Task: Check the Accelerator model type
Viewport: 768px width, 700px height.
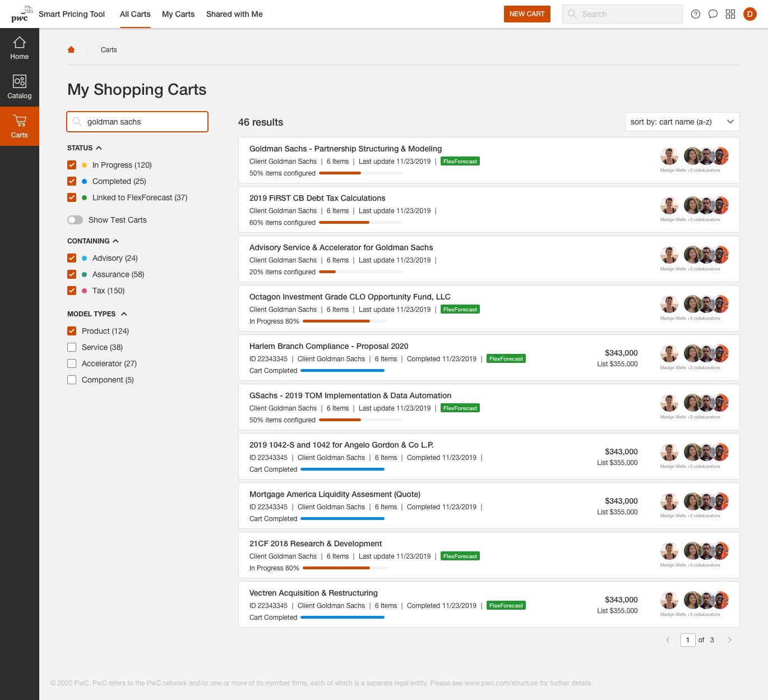Action: click(72, 363)
